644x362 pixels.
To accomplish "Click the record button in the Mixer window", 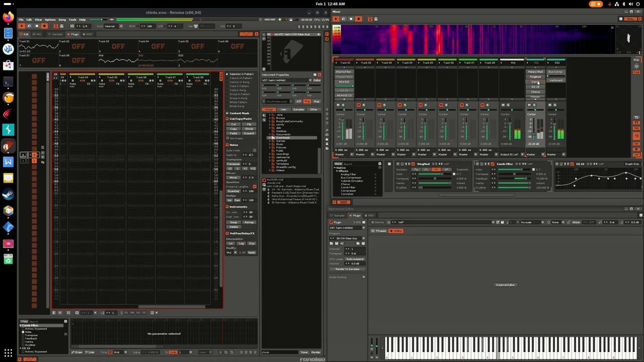I will tap(358, 19).
